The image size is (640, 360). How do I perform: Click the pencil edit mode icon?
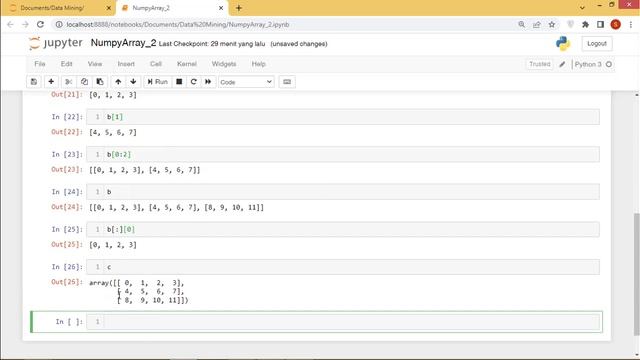pyautogui.click(x=562, y=64)
